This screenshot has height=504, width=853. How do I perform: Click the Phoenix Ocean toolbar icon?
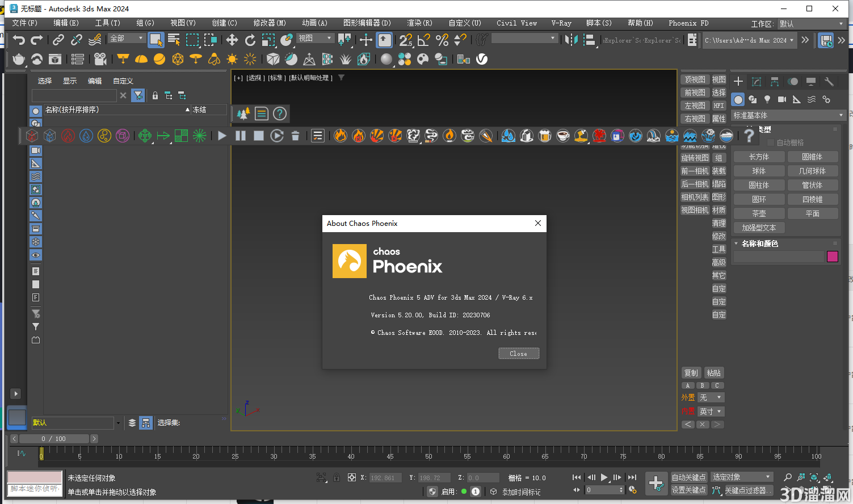pyautogui.click(x=671, y=136)
